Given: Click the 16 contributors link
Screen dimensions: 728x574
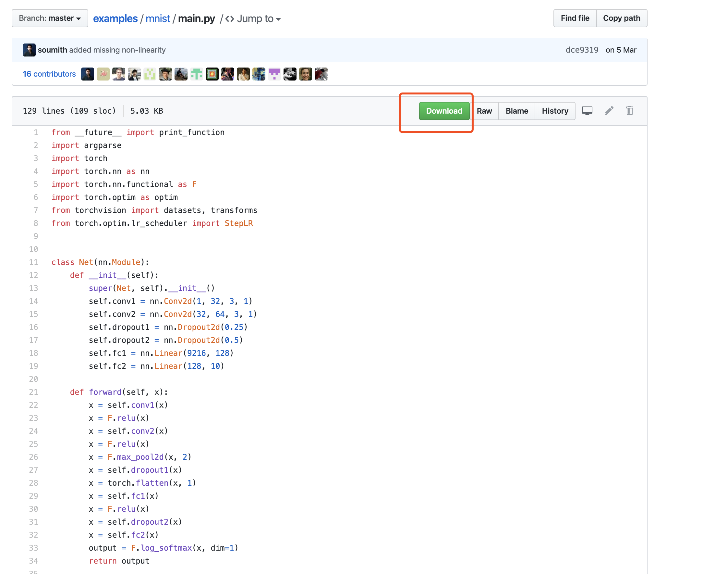Looking at the screenshot, I should [48, 73].
